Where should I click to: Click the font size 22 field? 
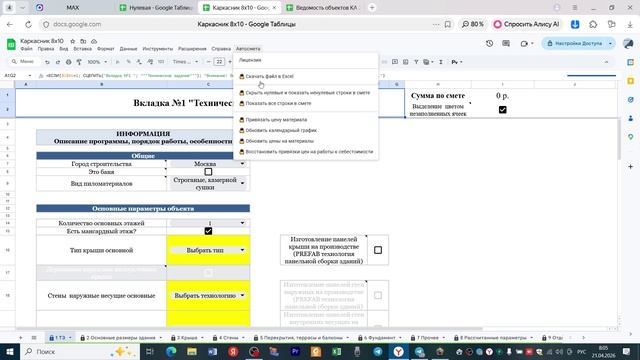tap(219, 62)
